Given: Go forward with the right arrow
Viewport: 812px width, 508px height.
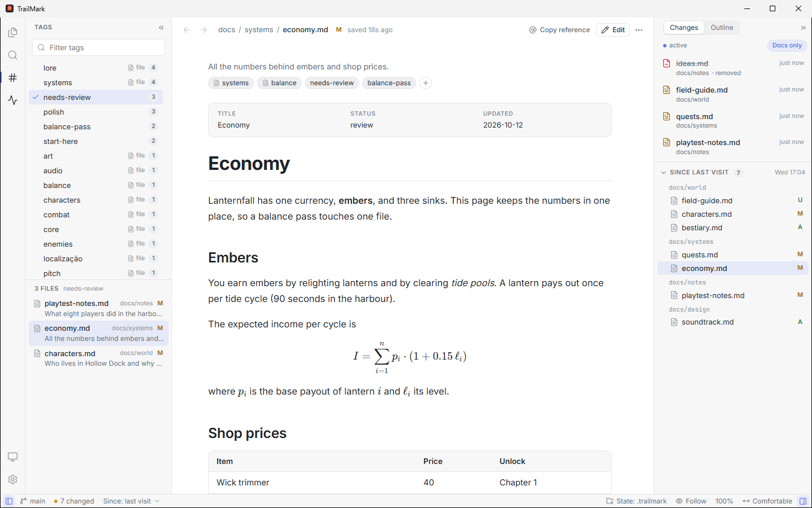Looking at the screenshot, I should tap(204, 30).
